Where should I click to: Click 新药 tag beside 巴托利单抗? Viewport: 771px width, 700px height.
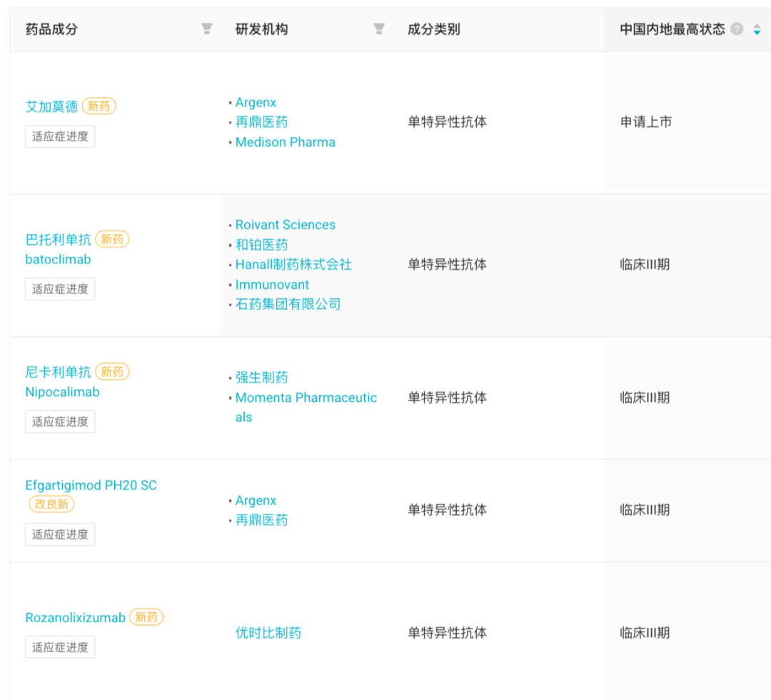pos(112,239)
